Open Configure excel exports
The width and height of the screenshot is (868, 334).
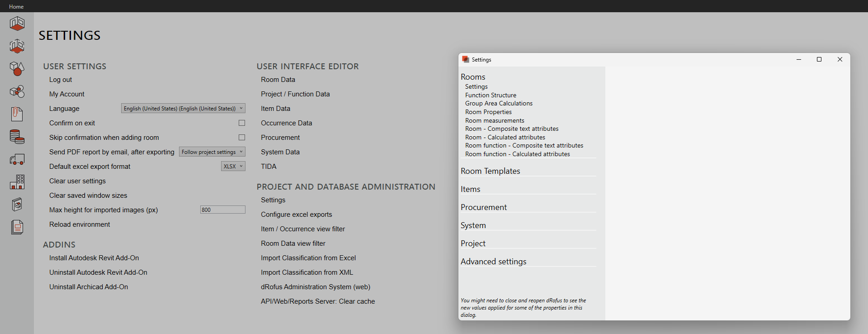[x=296, y=215]
